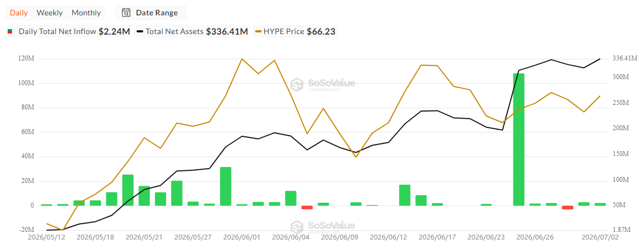Screen dimensions: 644x250
Task: Click the 100M left axis value
Action: (26, 83)
